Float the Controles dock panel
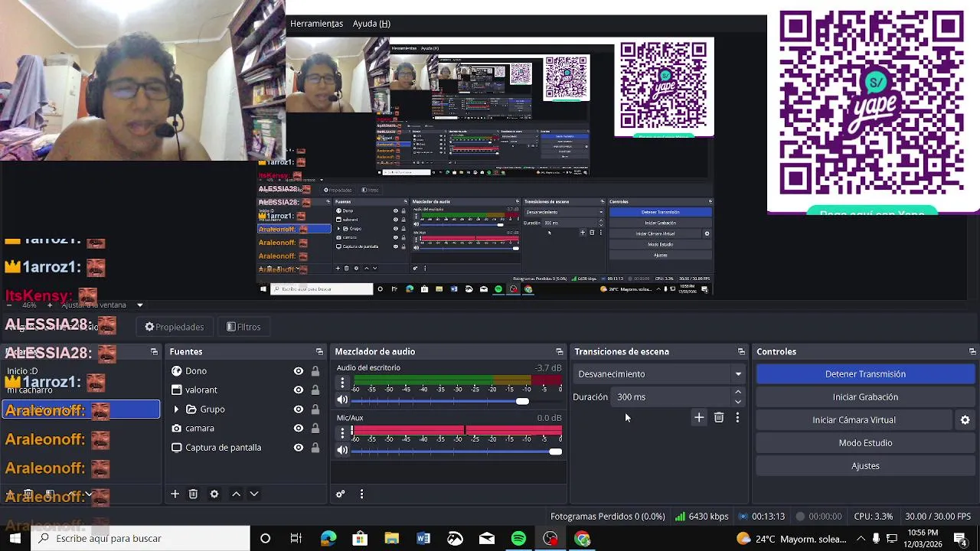This screenshot has width=980, height=551. coord(972,352)
